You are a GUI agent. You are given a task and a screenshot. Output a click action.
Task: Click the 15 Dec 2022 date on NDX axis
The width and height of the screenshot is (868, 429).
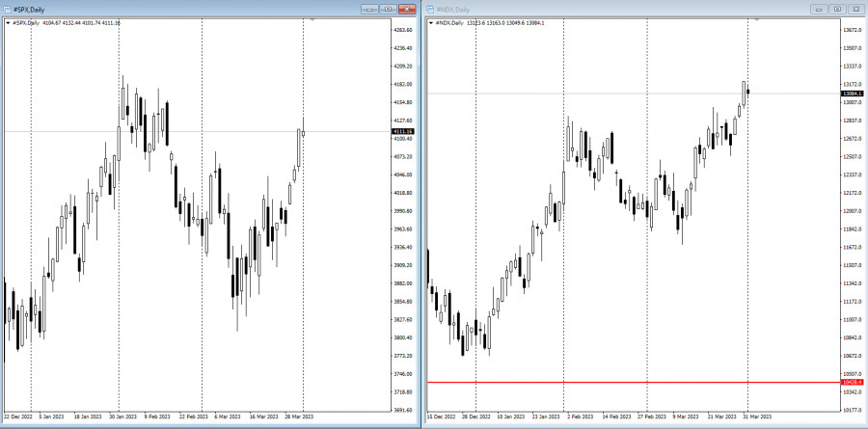440,416
